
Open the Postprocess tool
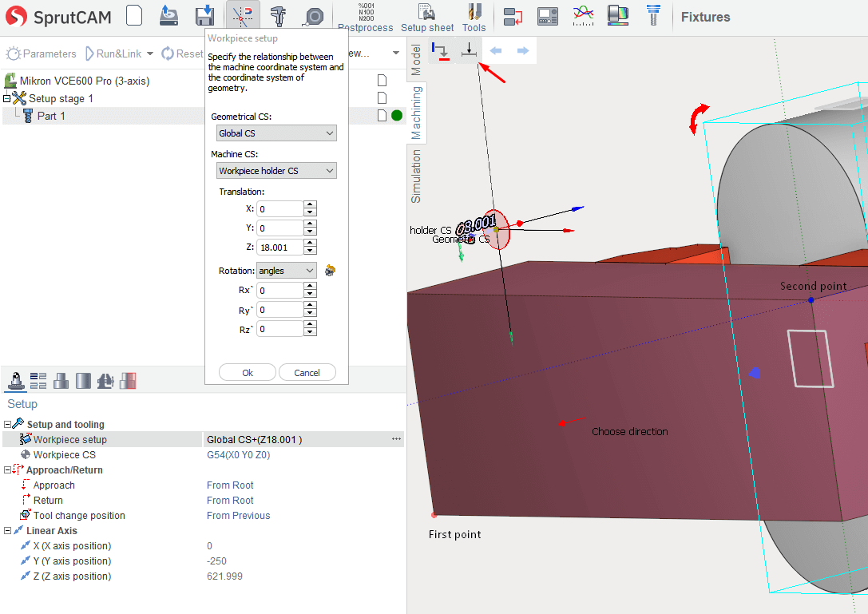pos(366,18)
